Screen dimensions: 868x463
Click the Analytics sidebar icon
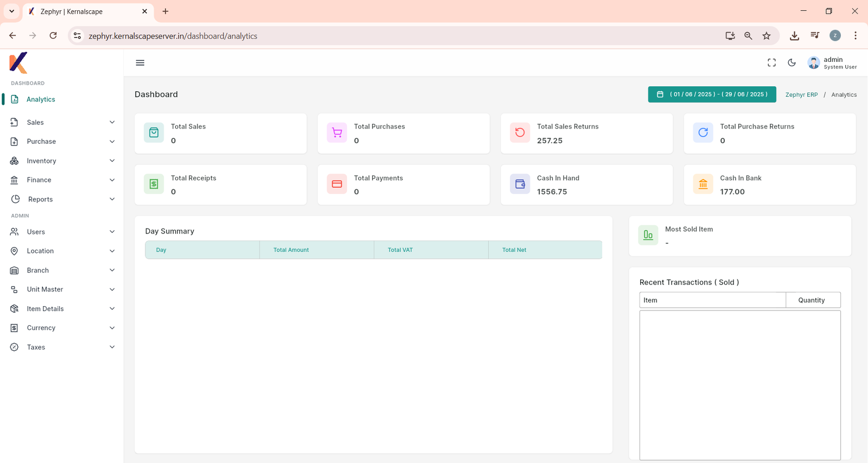(15, 99)
